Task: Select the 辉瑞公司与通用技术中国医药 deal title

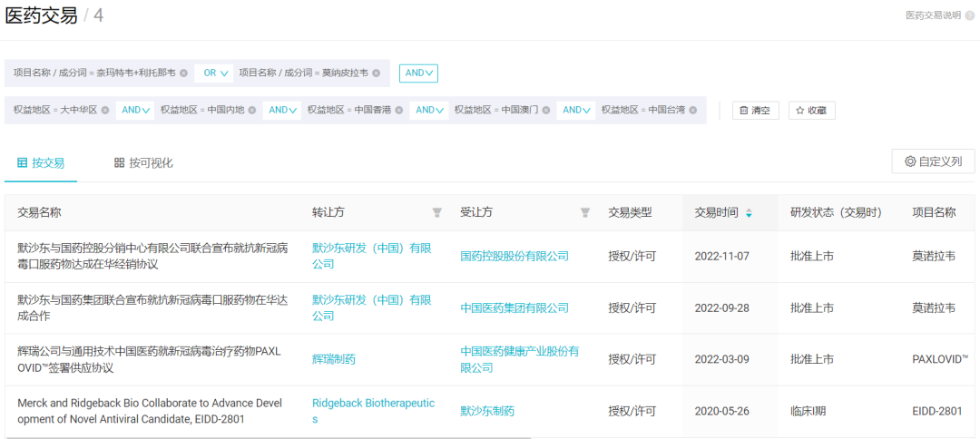Action: click(150, 360)
